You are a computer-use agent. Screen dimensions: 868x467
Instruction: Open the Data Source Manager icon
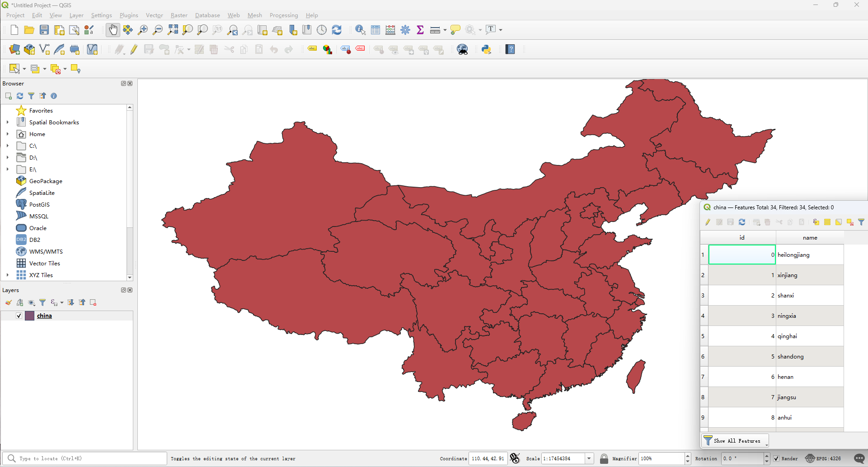point(14,49)
